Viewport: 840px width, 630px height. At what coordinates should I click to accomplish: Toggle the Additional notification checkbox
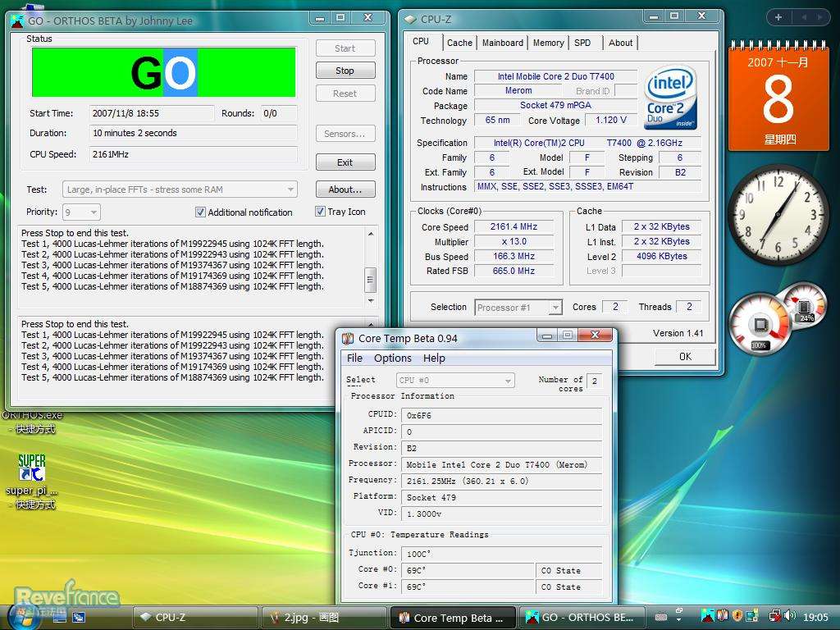[200, 212]
